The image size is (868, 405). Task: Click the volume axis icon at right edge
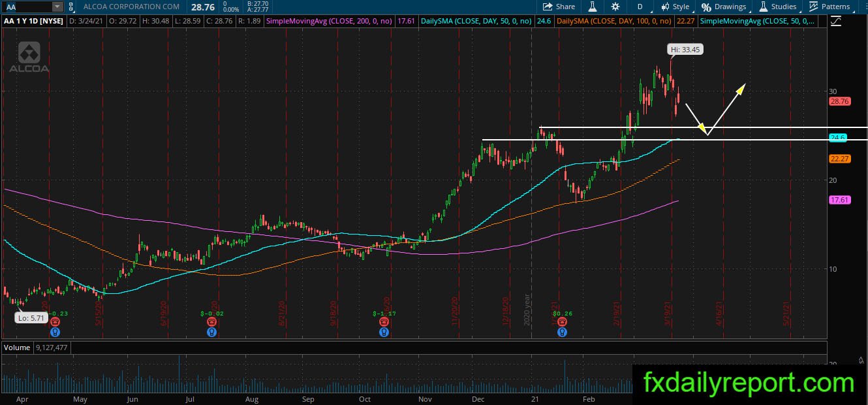861,361
